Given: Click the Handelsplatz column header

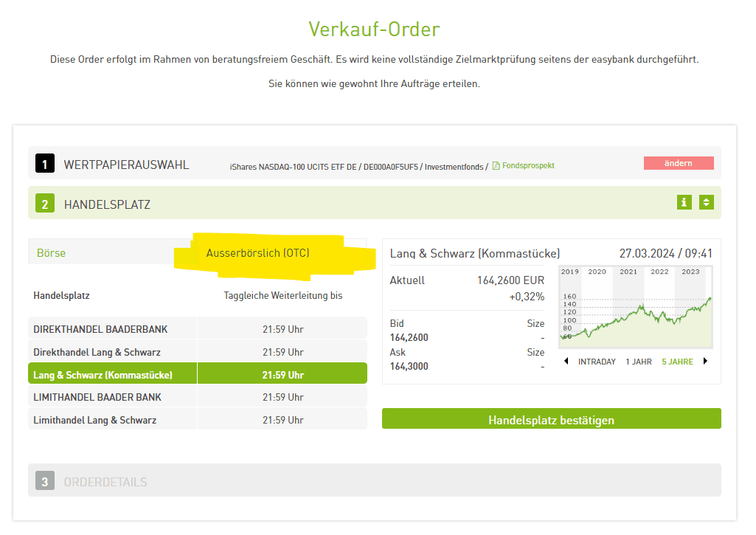Looking at the screenshot, I should click(61, 295).
